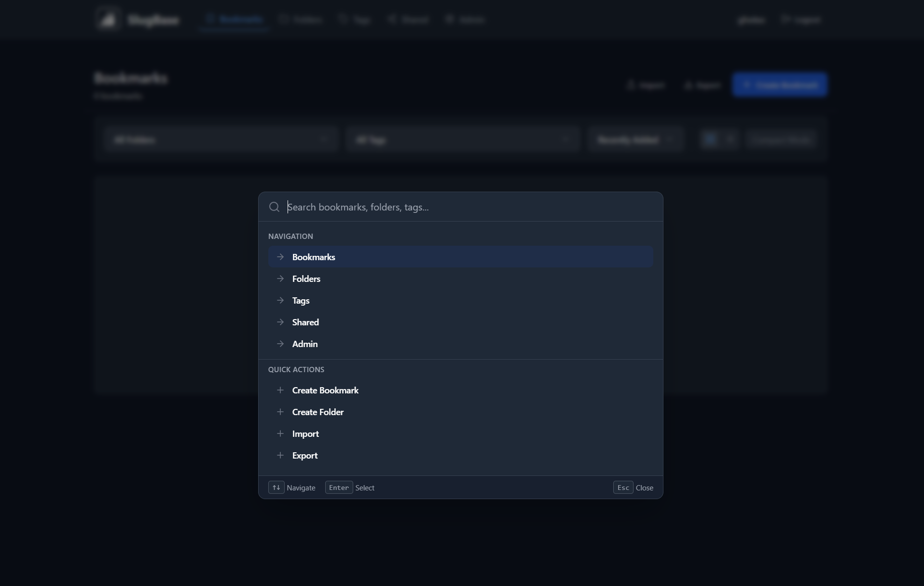The width and height of the screenshot is (924, 586).
Task: Click the blue Create Bookmark button
Action: [x=780, y=84]
